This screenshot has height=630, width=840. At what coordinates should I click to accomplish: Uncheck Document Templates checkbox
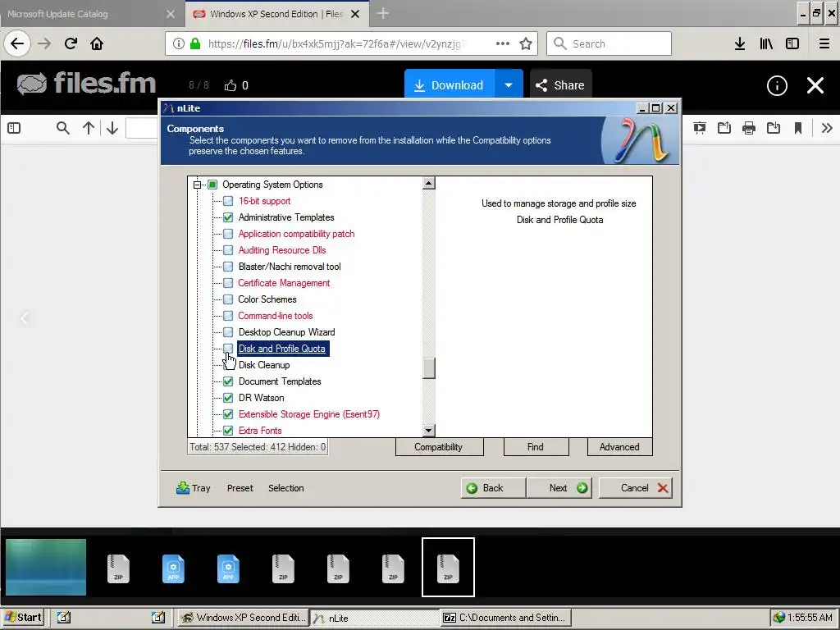[228, 381]
